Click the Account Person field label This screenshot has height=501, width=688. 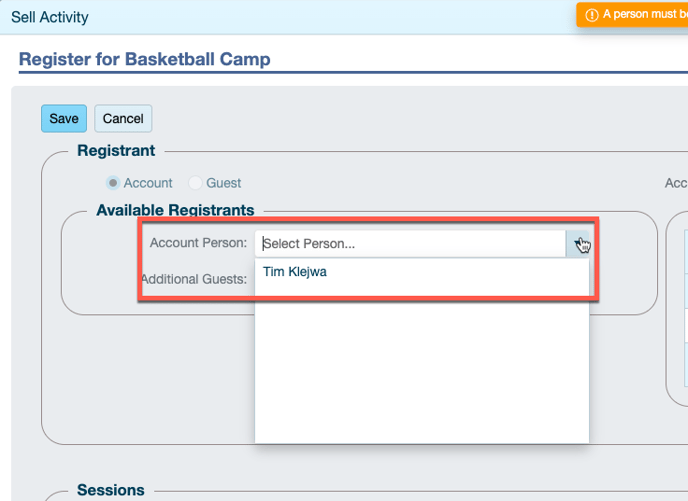[198, 243]
